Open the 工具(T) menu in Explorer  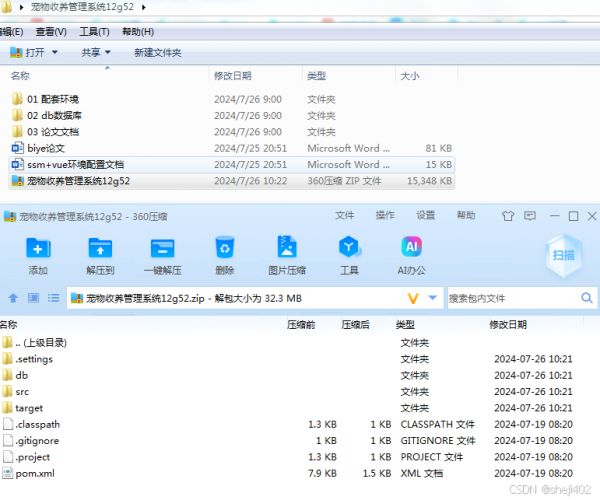[94, 32]
